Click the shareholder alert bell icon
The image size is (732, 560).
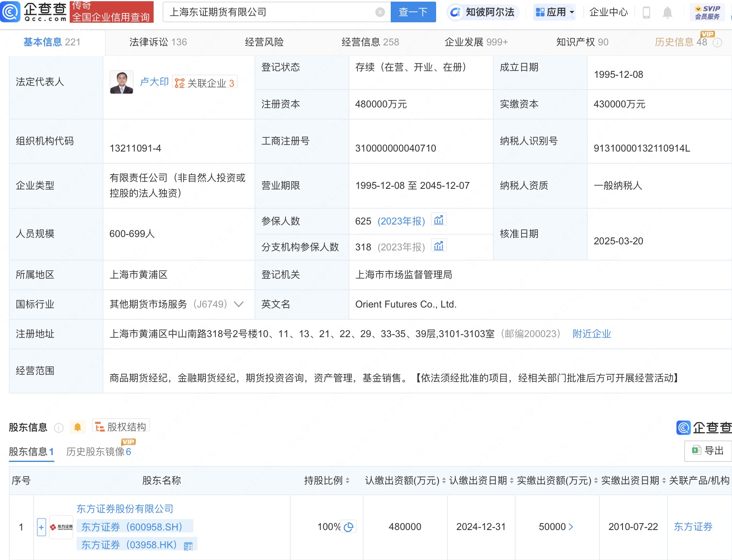pyautogui.click(x=77, y=427)
